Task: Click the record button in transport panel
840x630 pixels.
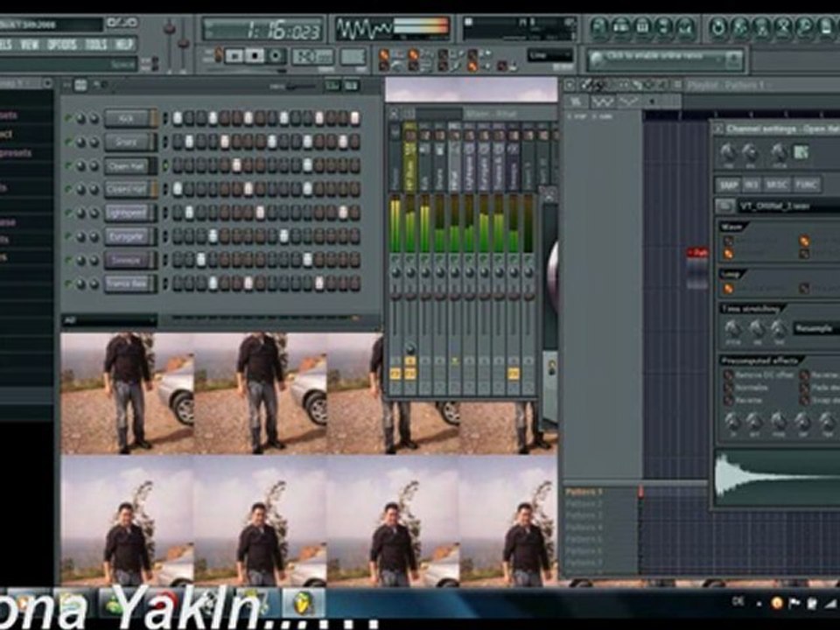Action: click(276, 56)
